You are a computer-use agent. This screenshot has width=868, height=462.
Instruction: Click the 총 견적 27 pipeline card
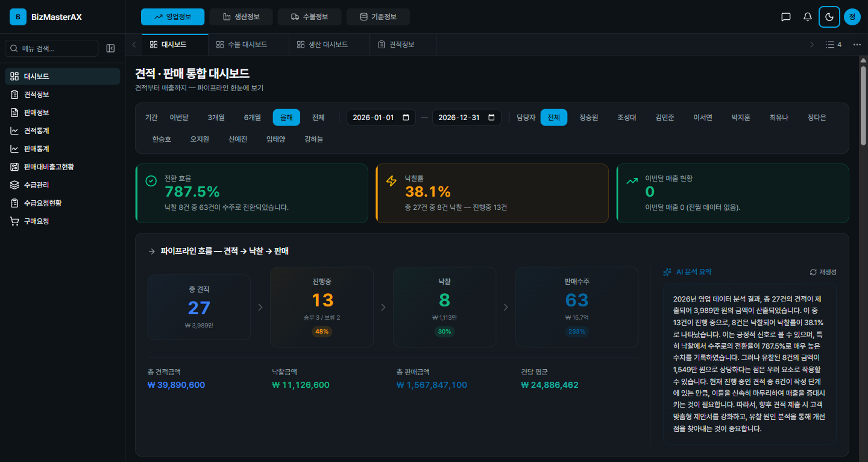[x=199, y=307]
